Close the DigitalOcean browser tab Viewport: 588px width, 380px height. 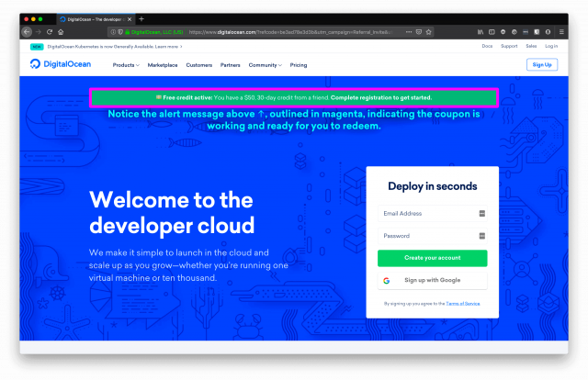[130, 19]
